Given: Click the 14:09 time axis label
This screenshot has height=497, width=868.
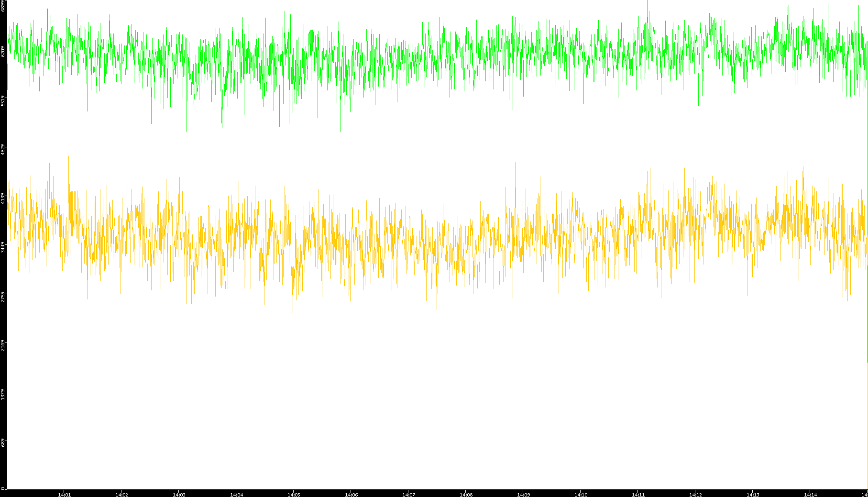Looking at the screenshot, I should (523, 495).
